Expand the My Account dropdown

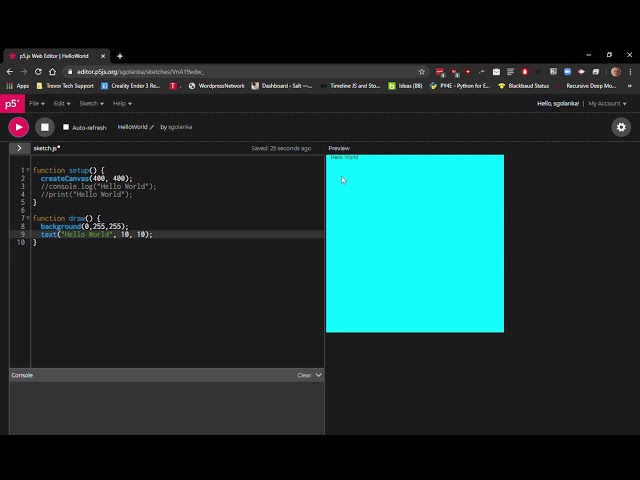tap(607, 104)
